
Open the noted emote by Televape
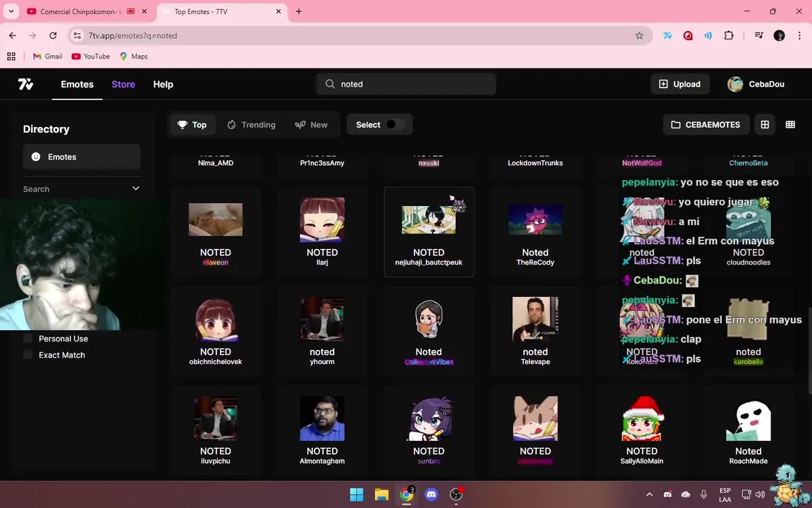coord(535,331)
